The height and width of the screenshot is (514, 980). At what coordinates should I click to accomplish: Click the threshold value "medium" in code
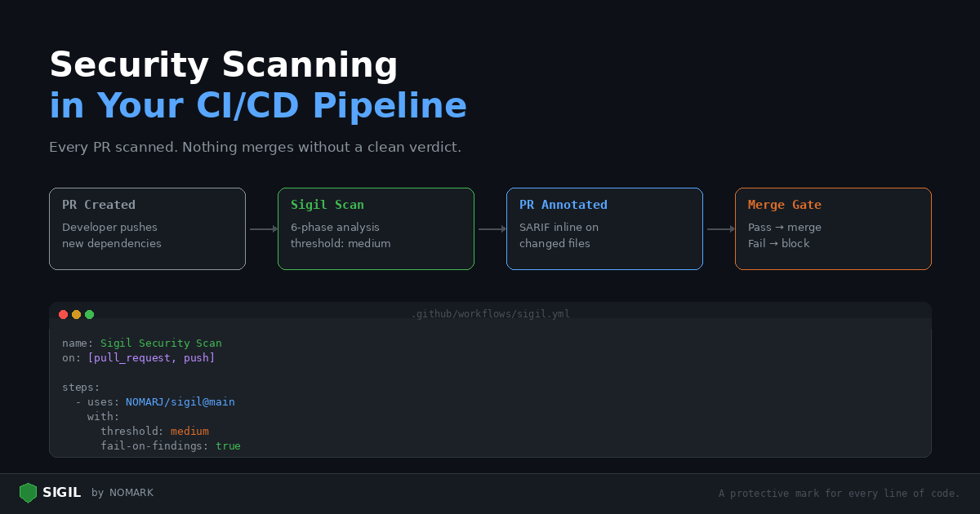point(189,432)
